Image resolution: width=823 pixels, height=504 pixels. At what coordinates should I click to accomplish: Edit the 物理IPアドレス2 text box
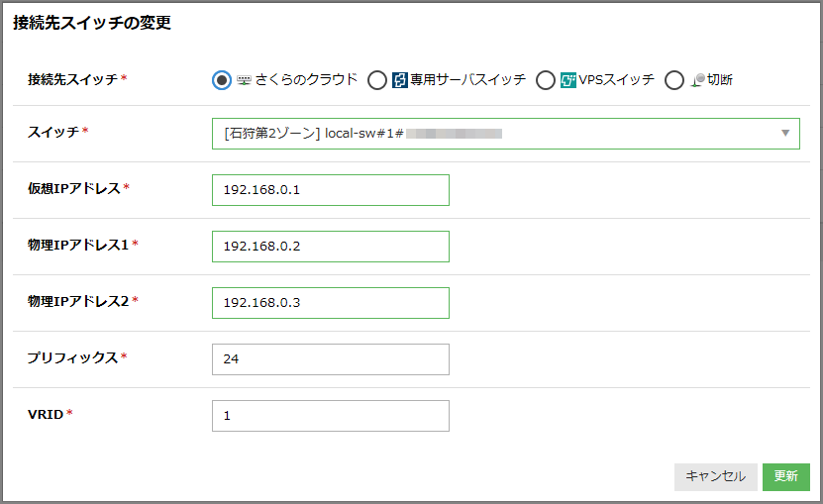pos(331,303)
